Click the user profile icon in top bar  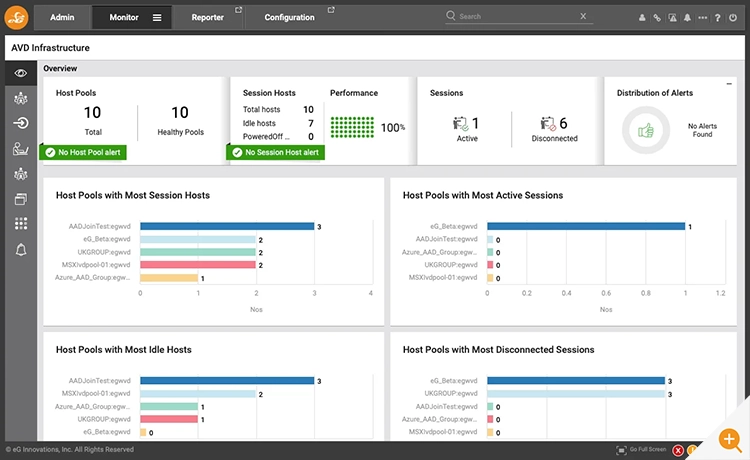click(x=642, y=18)
